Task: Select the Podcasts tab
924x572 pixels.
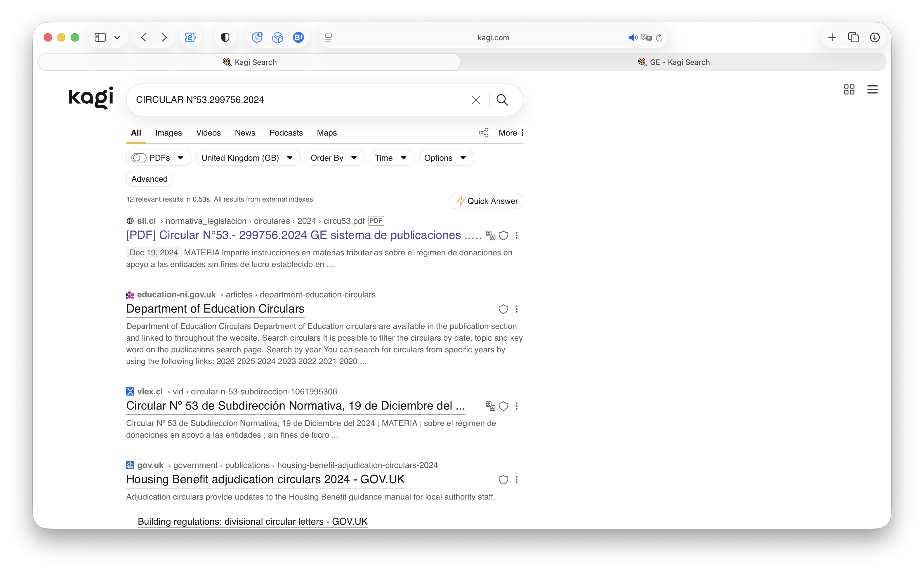Action: click(286, 133)
